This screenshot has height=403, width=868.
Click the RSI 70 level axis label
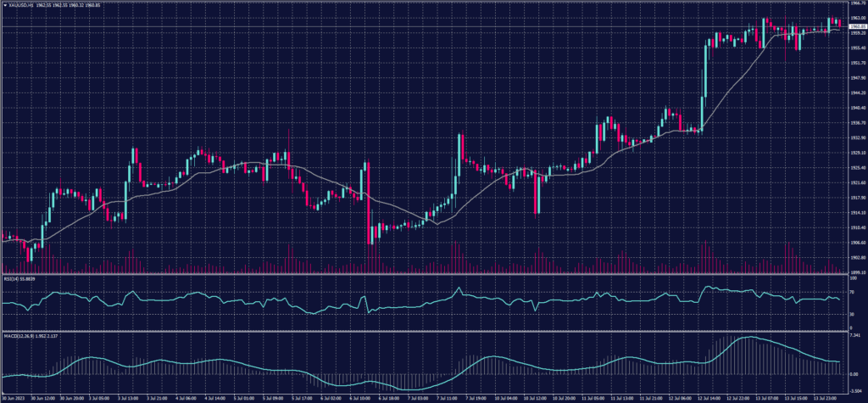point(850,290)
